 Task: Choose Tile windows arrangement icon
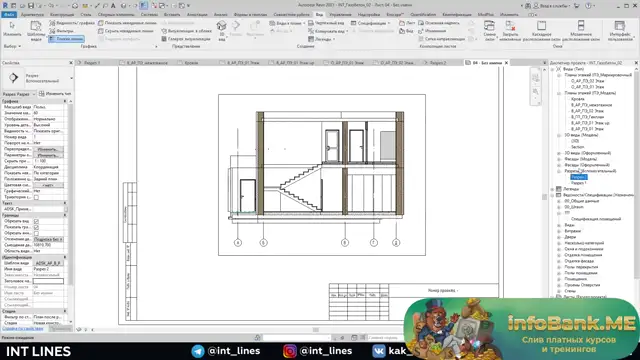[581, 30]
